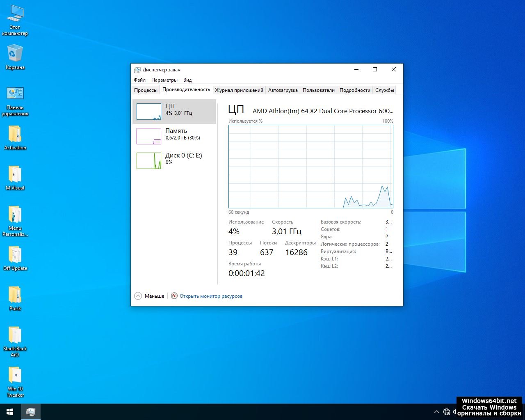Click Task Manager icon in taskbar
This screenshot has width=525, height=420.
point(31,411)
